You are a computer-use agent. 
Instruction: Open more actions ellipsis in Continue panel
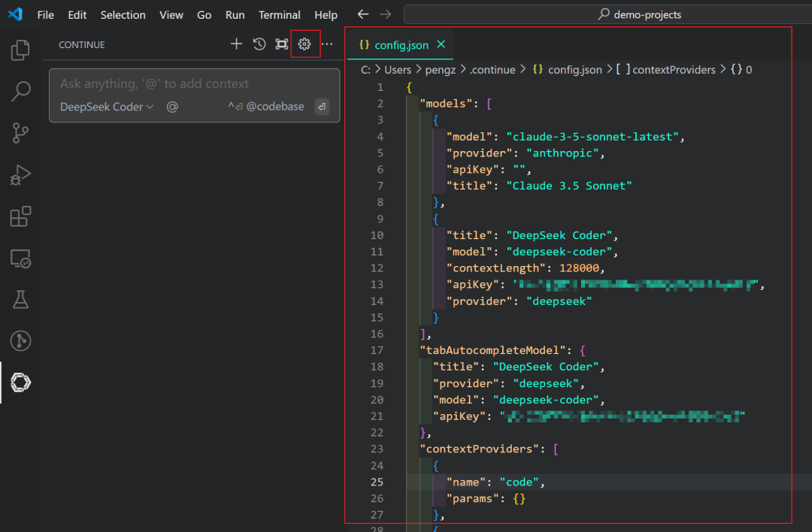click(x=327, y=44)
